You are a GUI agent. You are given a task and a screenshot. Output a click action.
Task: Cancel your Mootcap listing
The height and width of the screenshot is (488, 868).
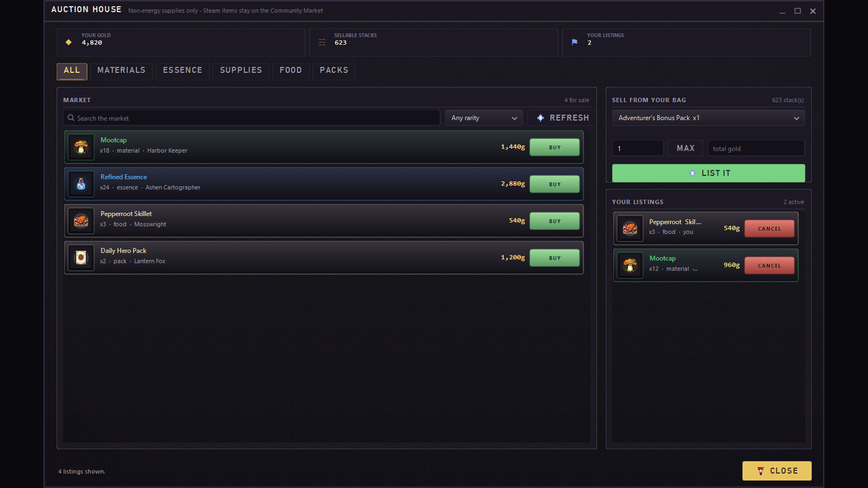tap(769, 266)
